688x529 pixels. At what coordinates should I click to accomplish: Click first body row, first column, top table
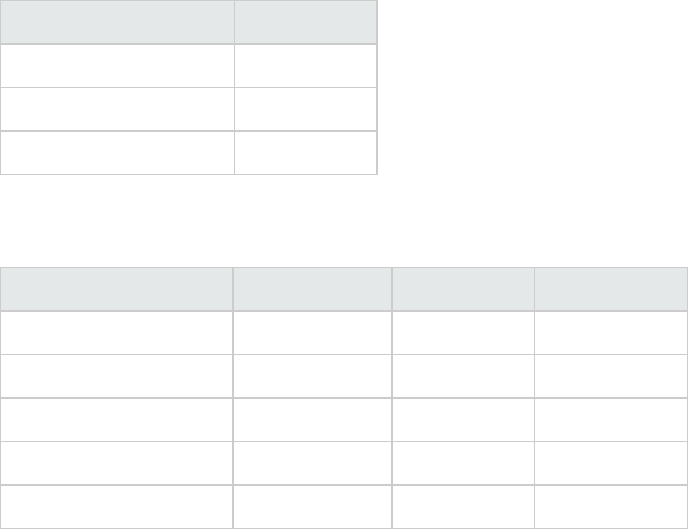[x=117, y=65]
